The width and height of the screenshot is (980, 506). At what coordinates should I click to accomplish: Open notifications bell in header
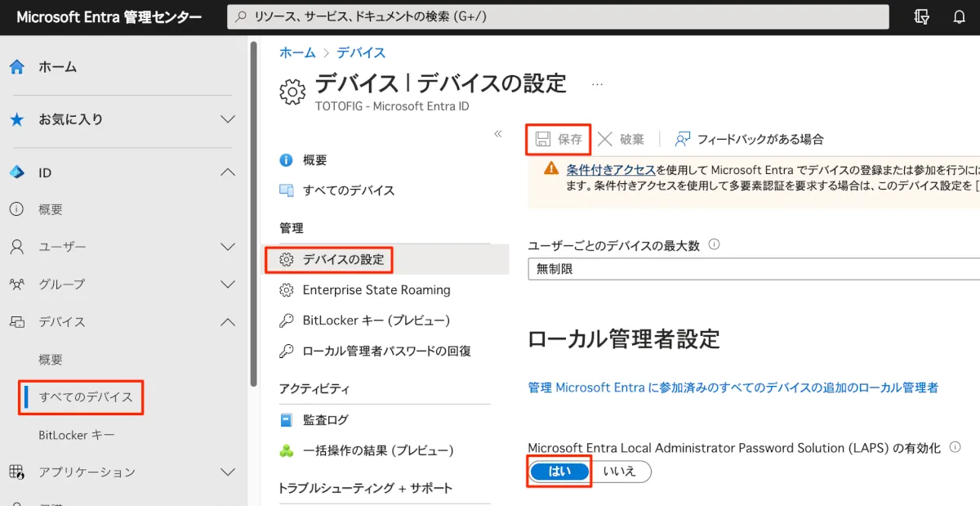pyautogui.click(x=959, y=16)
